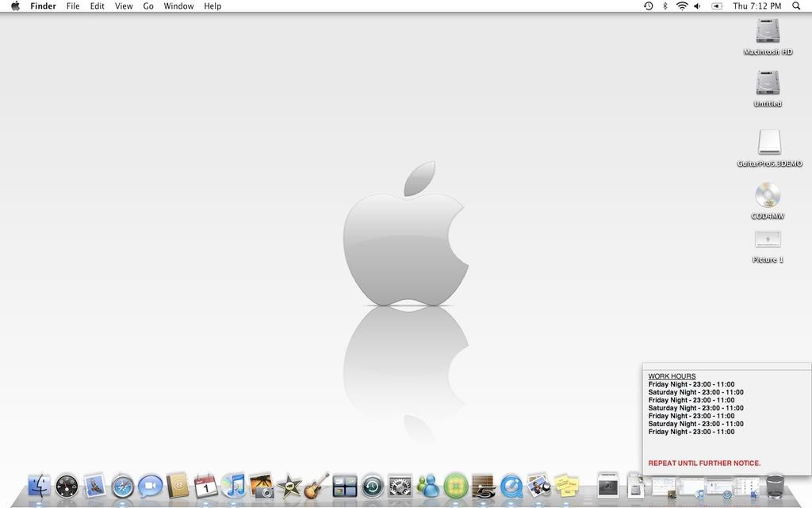Click the Bluetooth status icon
This screenshot has height=508, width=812.
pyautogui.click(x=665, y=6)
